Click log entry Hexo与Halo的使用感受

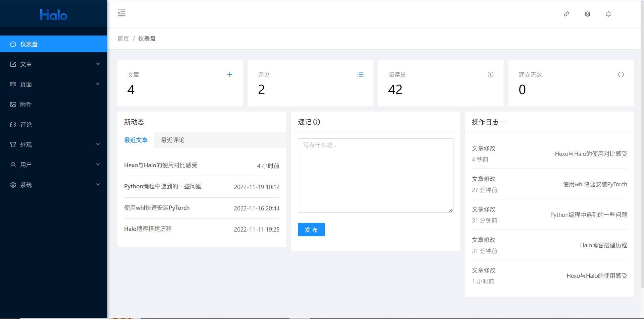[597, 276]
